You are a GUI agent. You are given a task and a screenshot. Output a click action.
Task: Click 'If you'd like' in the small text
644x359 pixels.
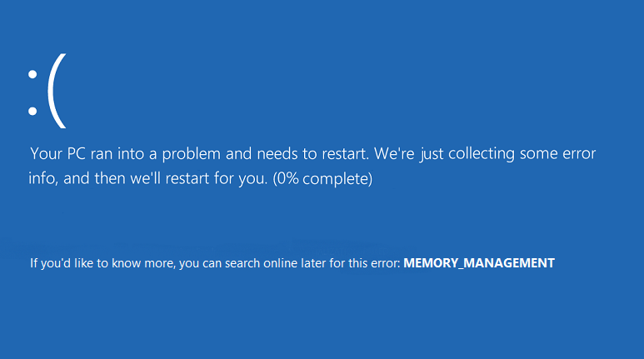tap(62, 263)
